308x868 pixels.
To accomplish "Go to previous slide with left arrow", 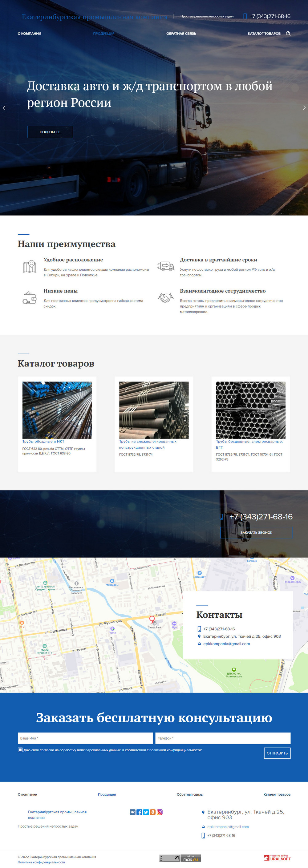I will coord(4,108).
